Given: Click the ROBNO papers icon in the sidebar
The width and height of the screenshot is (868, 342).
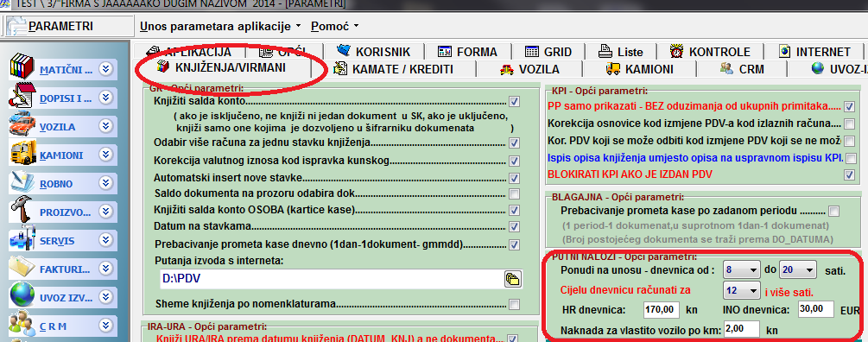Looking at the screenshot, I should 22,182.
